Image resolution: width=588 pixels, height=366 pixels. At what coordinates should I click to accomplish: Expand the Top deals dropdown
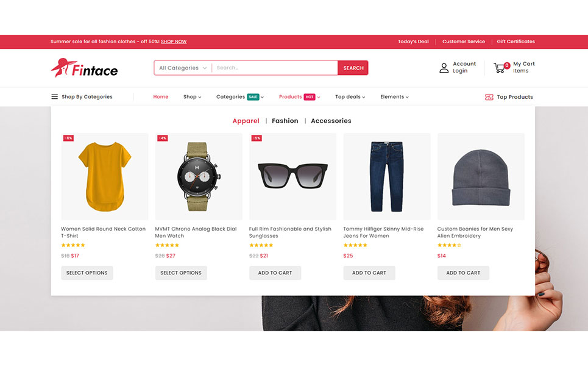(350, 97)
